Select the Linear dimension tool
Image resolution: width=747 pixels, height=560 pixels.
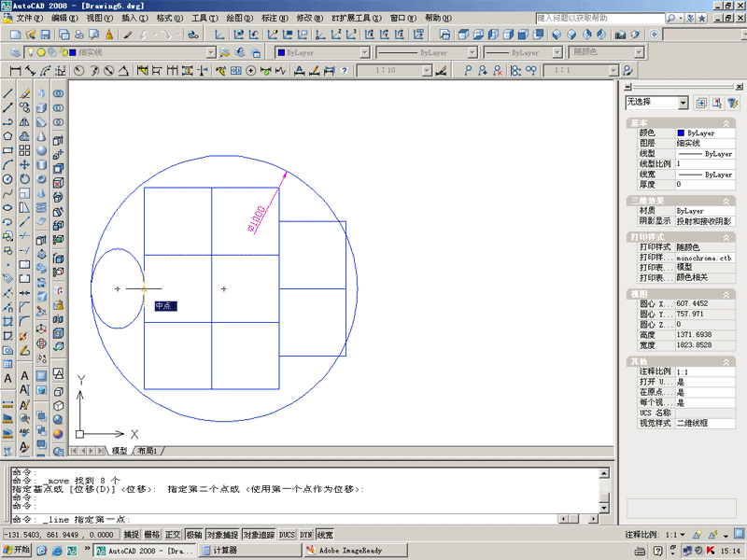15,71
